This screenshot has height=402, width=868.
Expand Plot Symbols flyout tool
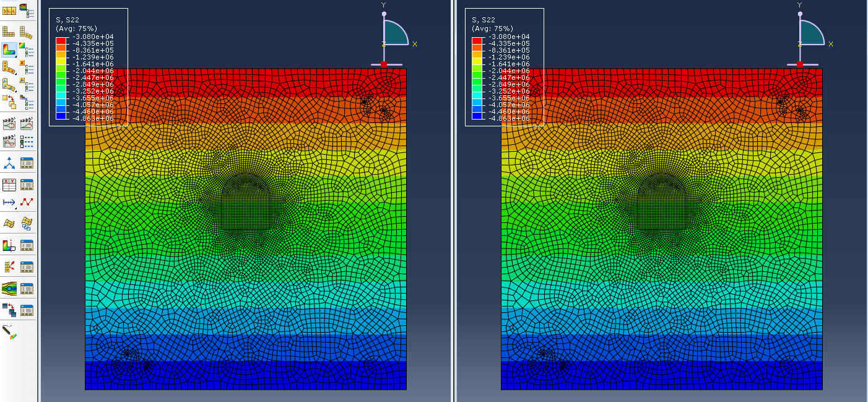pyautogui.click(x=9, y=67)
